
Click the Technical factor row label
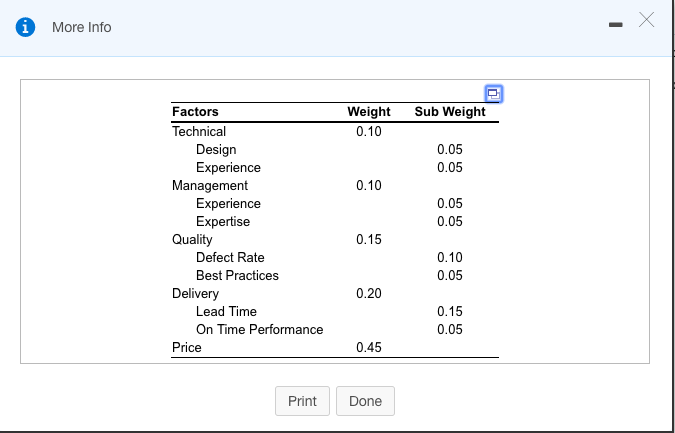199,131
